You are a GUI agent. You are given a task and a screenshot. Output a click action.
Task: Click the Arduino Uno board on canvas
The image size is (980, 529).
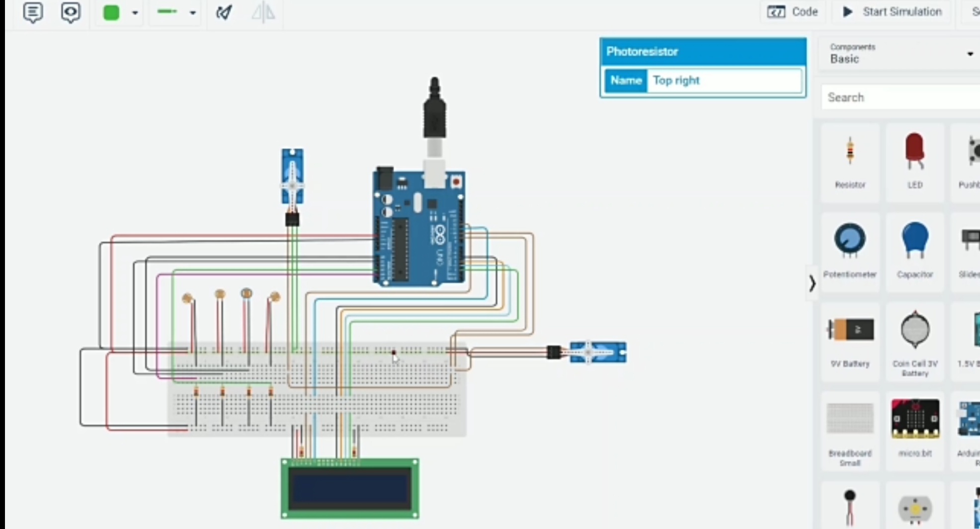click(419, 227)
